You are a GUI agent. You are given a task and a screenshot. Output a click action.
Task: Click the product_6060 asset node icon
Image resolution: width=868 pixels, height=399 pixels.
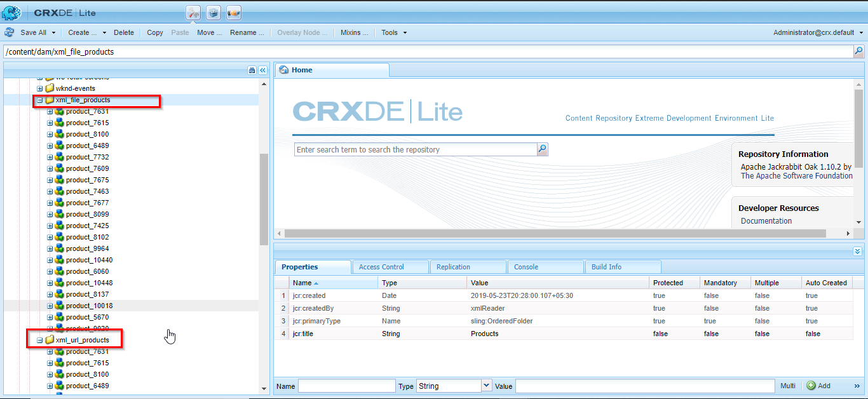tap(60, 271)
